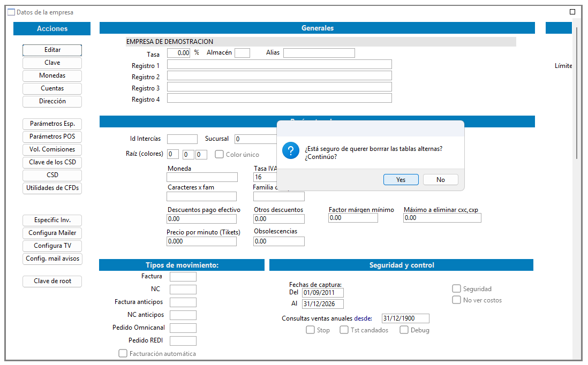Click Pedido REDI field

point(183,340)
